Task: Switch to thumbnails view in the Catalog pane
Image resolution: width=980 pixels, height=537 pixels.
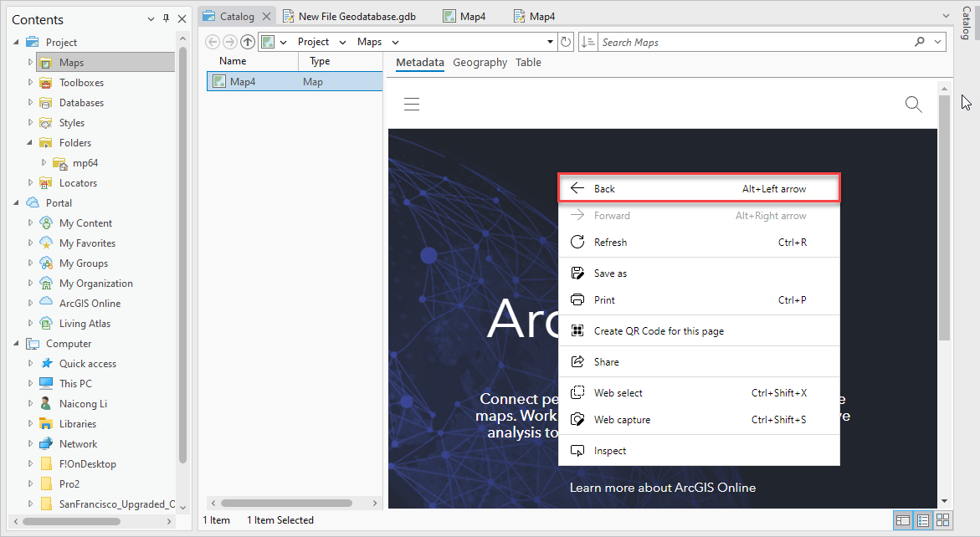Action: [943, 520]
